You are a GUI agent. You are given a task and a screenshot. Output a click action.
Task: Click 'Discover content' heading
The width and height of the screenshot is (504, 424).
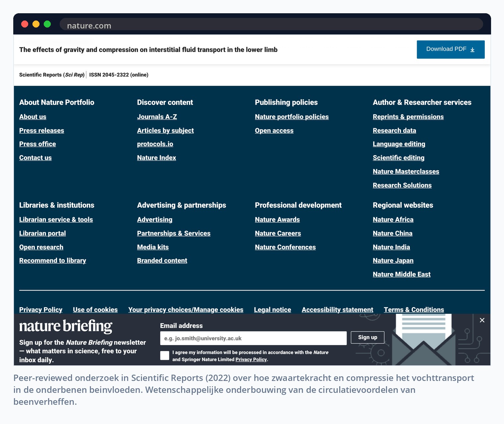pyautogui.click(x=165, y=102)
